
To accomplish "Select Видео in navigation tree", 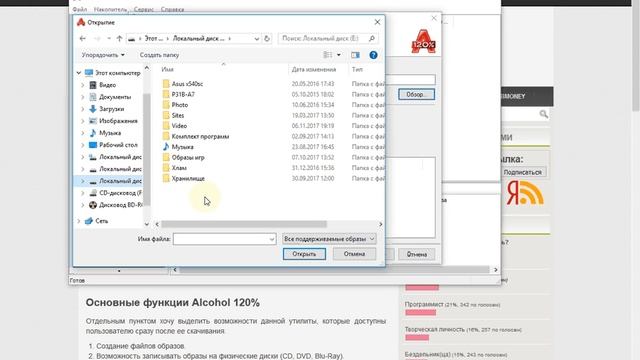I will [x=107, y=85].
